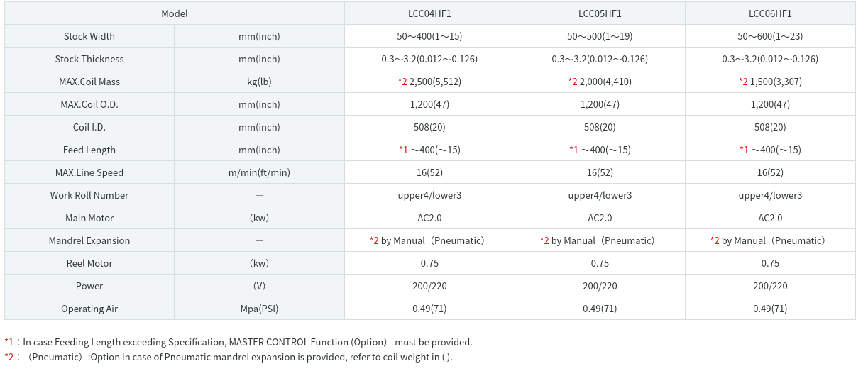
Task: Click the LCC04HF1 model column header
Action: [429, 13]
